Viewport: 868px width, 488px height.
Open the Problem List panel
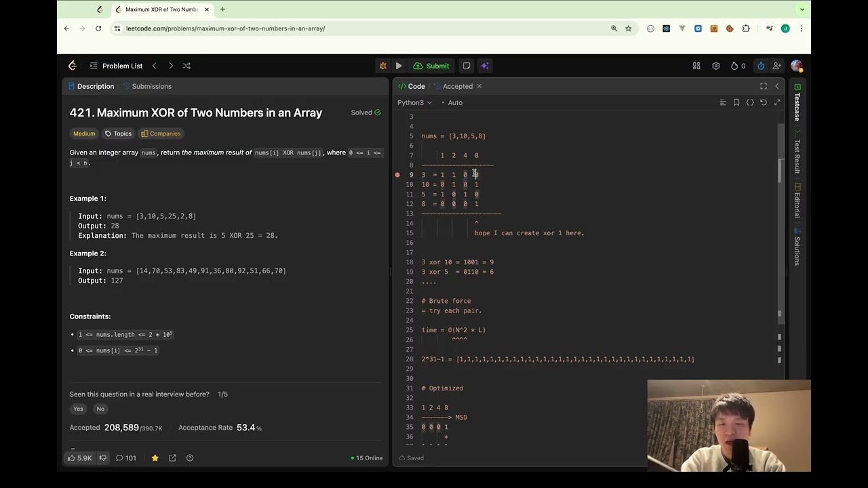point(116,66)
